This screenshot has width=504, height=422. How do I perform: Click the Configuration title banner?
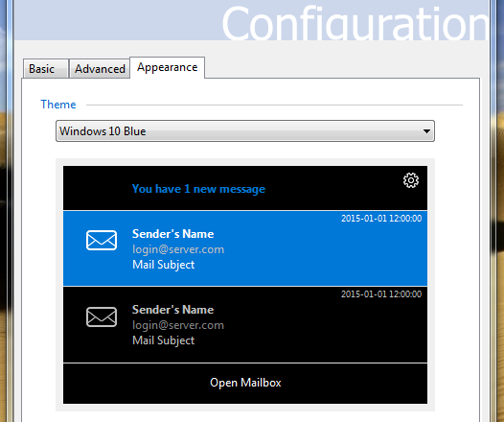click(252, 20)
